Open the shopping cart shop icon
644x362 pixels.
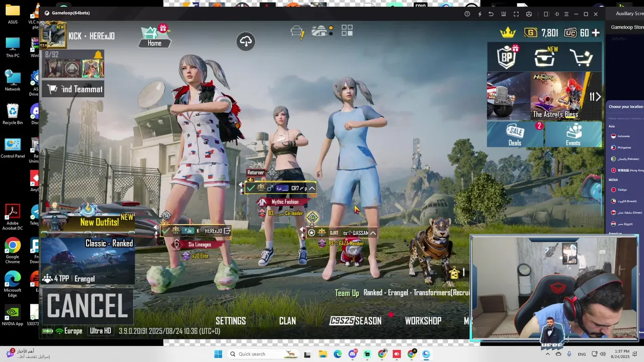coord(582,57)
